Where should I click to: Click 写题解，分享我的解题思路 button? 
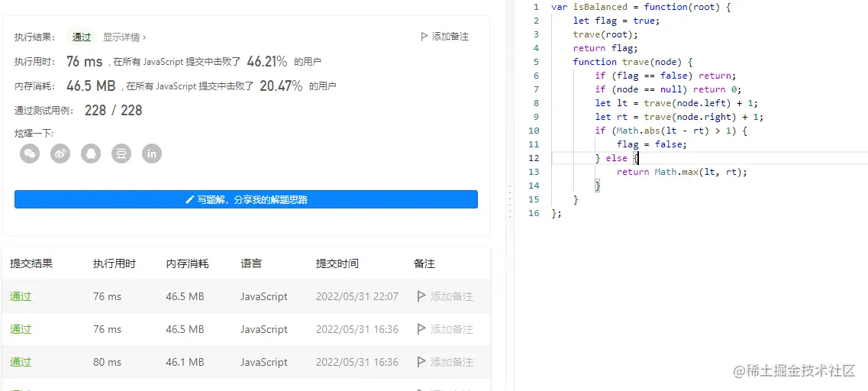(246, 199)
